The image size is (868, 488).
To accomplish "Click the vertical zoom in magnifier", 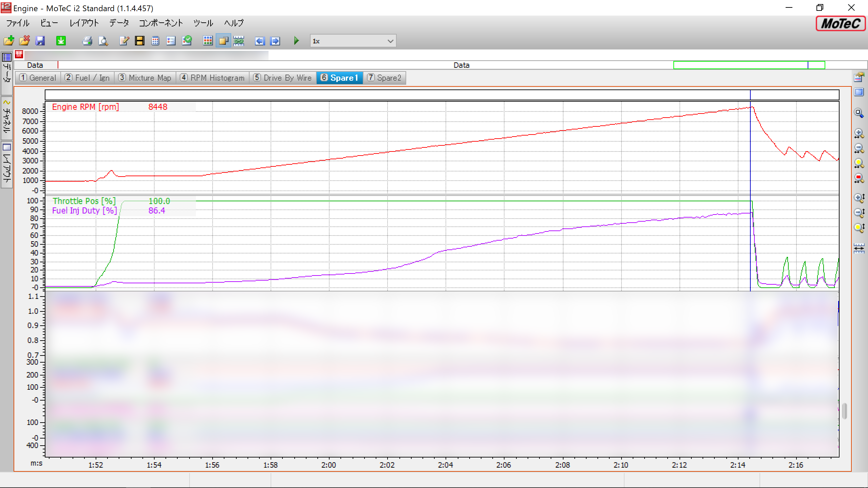I will (859, 198).
